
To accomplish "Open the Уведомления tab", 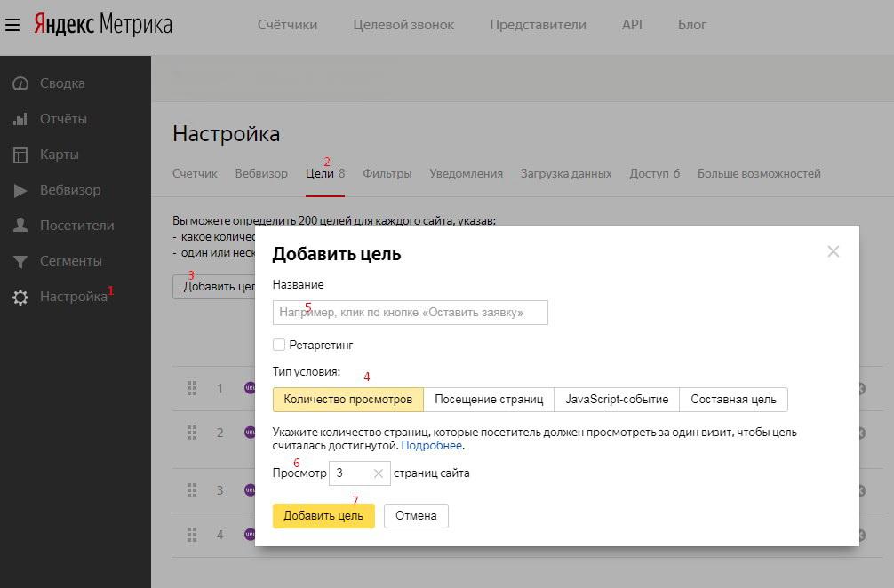I will point(466,174).
